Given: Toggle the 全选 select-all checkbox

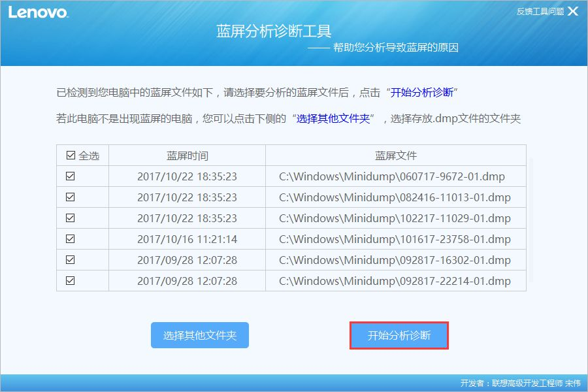Looking at the screenshot, I should click(x=71, y=155).
